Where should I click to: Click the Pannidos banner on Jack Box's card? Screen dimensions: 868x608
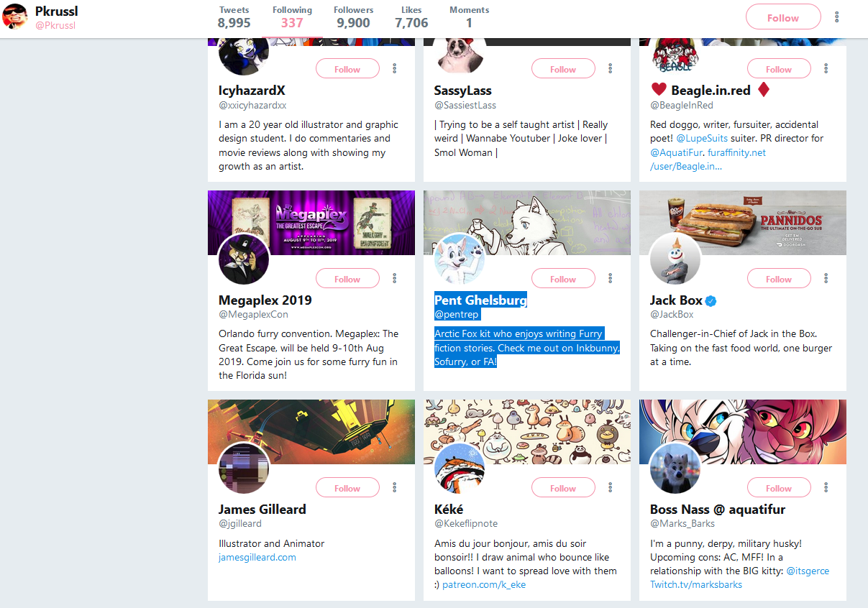pos(743,223)
